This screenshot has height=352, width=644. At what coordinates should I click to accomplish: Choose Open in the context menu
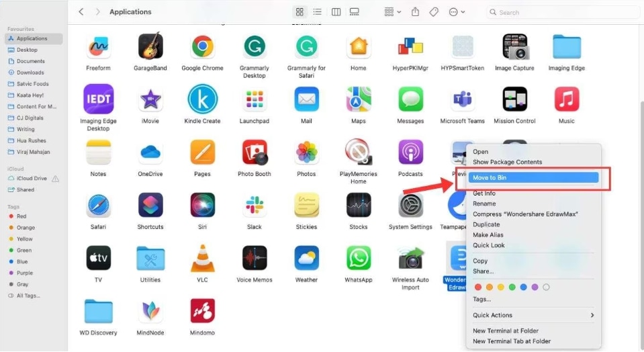480,152
